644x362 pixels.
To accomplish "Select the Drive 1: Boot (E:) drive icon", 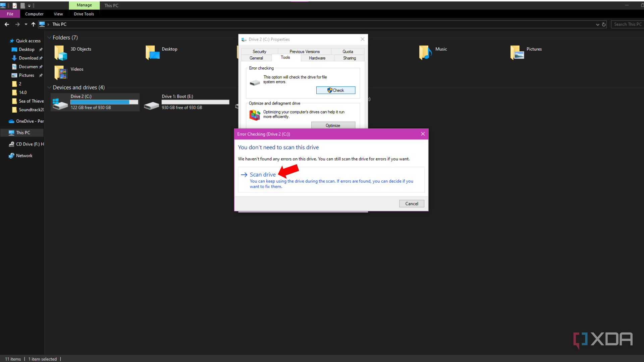I will [x=151, y=106].
